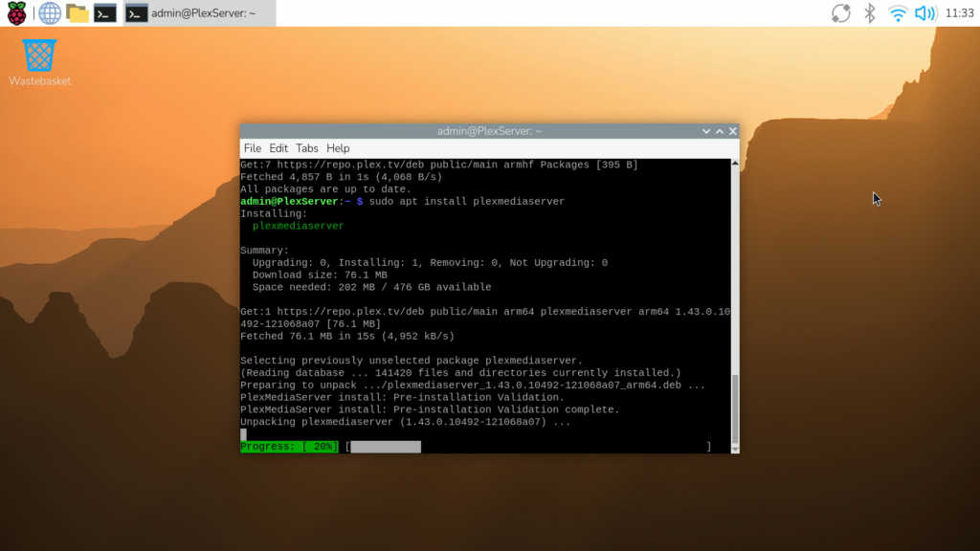Click the software updates tray icon
The height and width of the screenshot is (551, 980).
[840, 13]
